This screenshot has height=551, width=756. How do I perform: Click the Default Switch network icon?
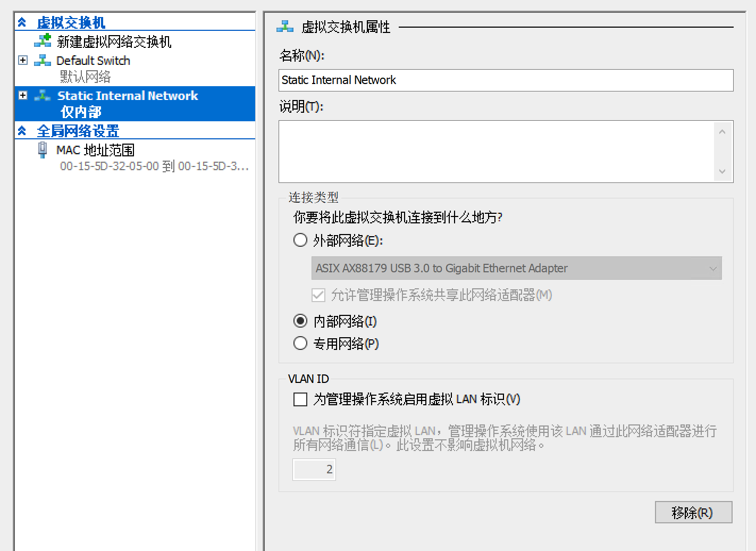pos(43,61)
